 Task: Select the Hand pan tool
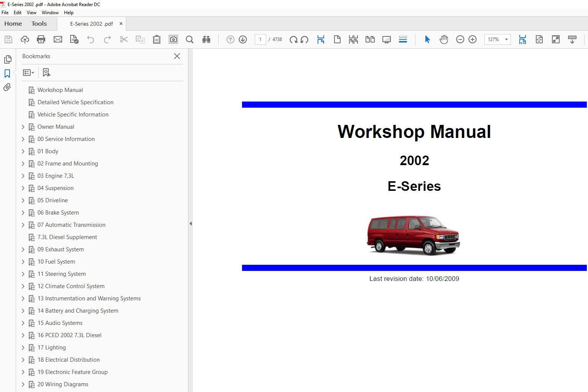pos(444,39)
